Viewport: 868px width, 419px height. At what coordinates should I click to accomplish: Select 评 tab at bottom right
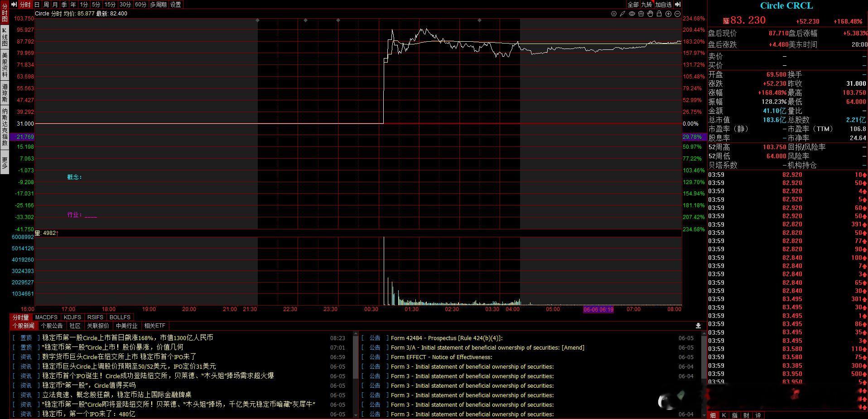click(757, 415)
